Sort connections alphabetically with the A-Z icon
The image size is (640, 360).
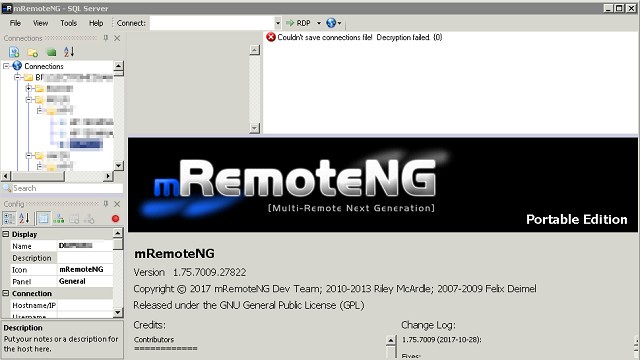click(x=69, y=52)
